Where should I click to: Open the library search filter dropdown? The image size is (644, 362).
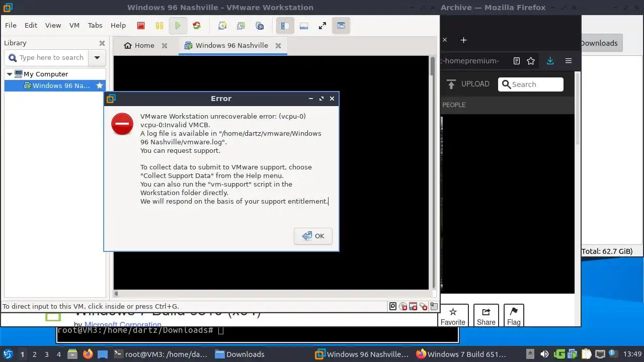(97, 57)
